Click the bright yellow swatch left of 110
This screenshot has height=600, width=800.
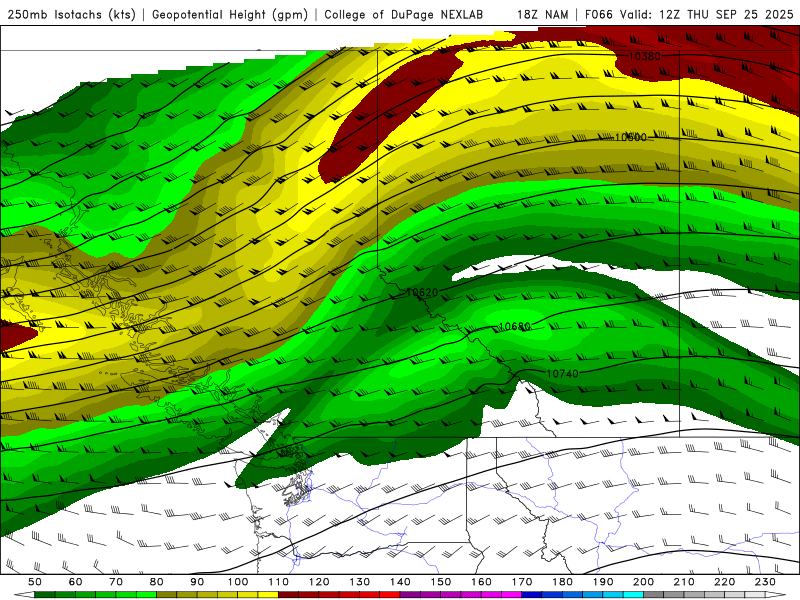click(268, 595)
